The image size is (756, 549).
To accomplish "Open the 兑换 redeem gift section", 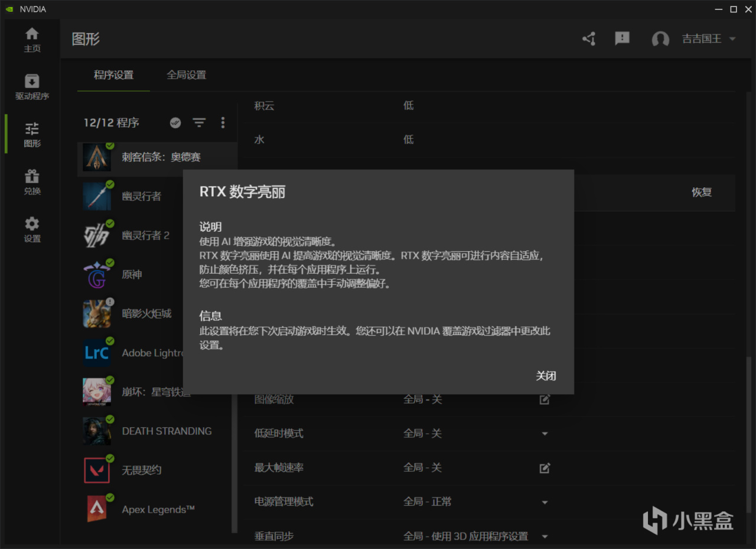I will (x=32, y=182).
